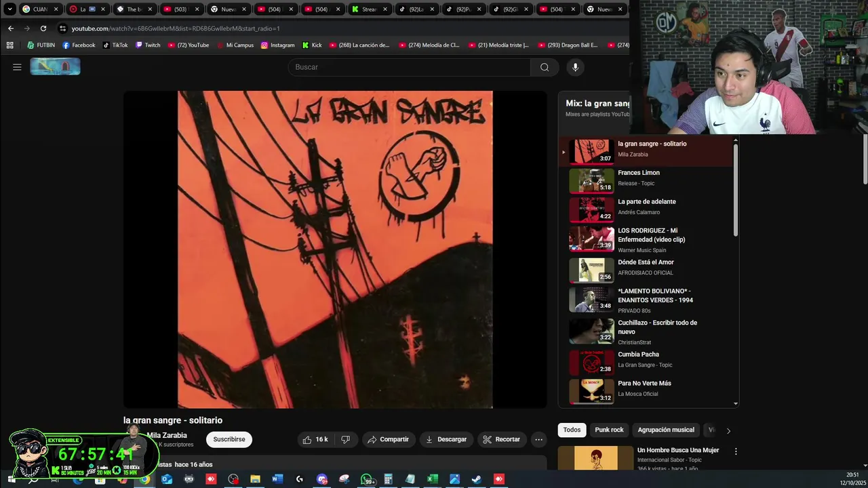The image size is (868, 488).
Task: Select the Agrupación musical filter chip
Action: tap(666, 430)
